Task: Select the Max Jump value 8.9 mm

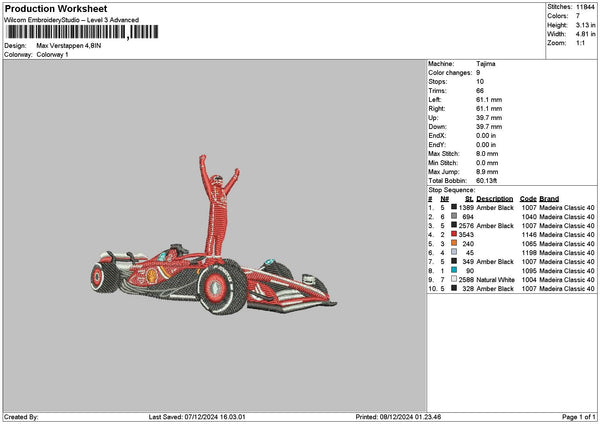Action: pyautogui.click(x=487, y=172)
